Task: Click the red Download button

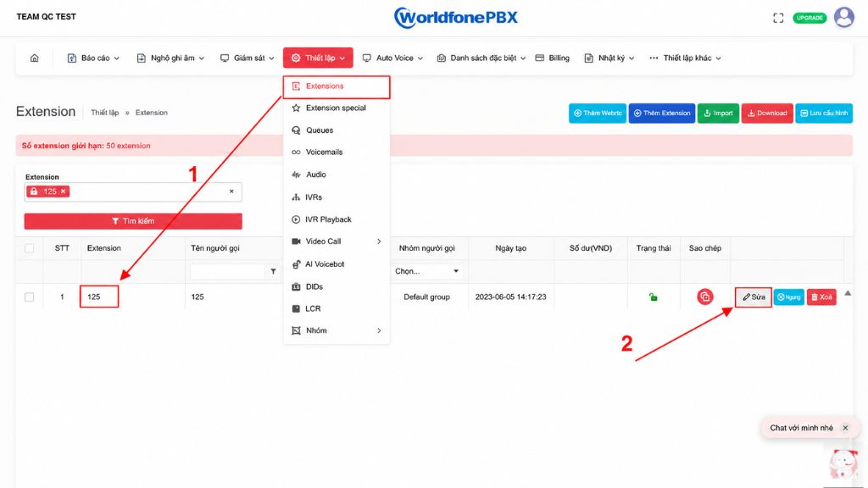Action: [x=767, y=114]
